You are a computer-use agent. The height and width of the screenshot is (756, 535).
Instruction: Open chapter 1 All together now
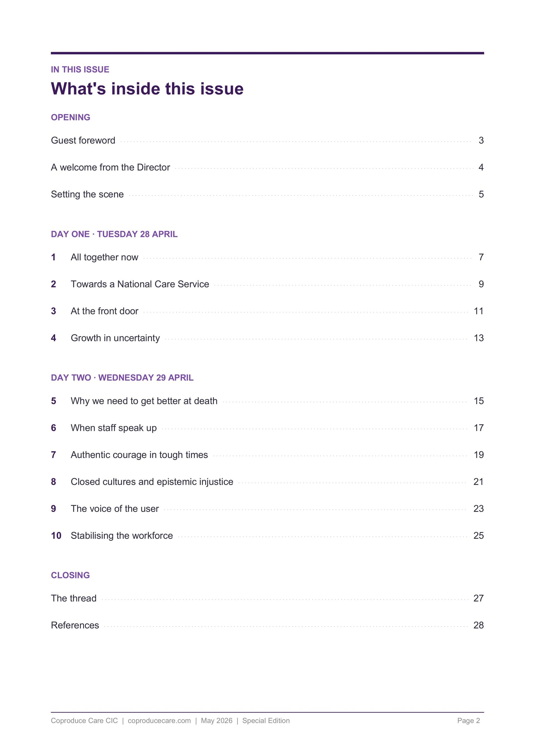267,257
